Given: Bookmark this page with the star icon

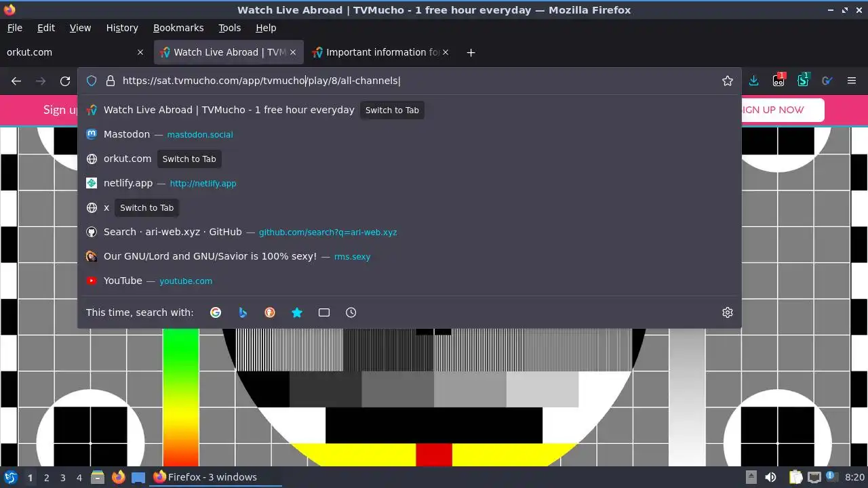Looking at the screenshot, I should 728,81.
